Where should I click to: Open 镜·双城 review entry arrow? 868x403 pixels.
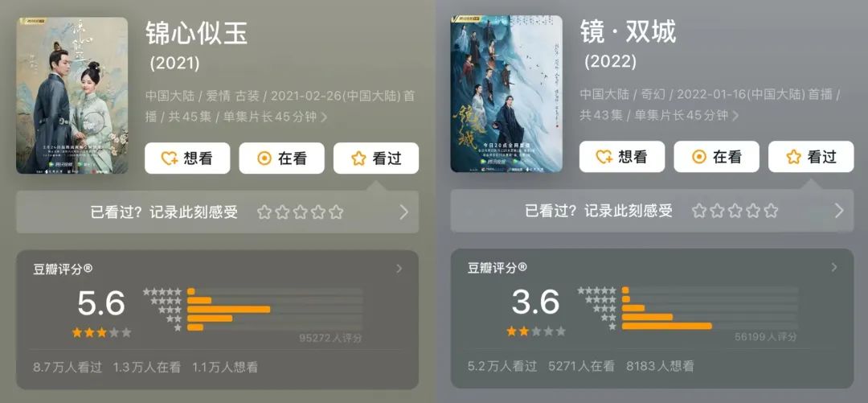838,211
